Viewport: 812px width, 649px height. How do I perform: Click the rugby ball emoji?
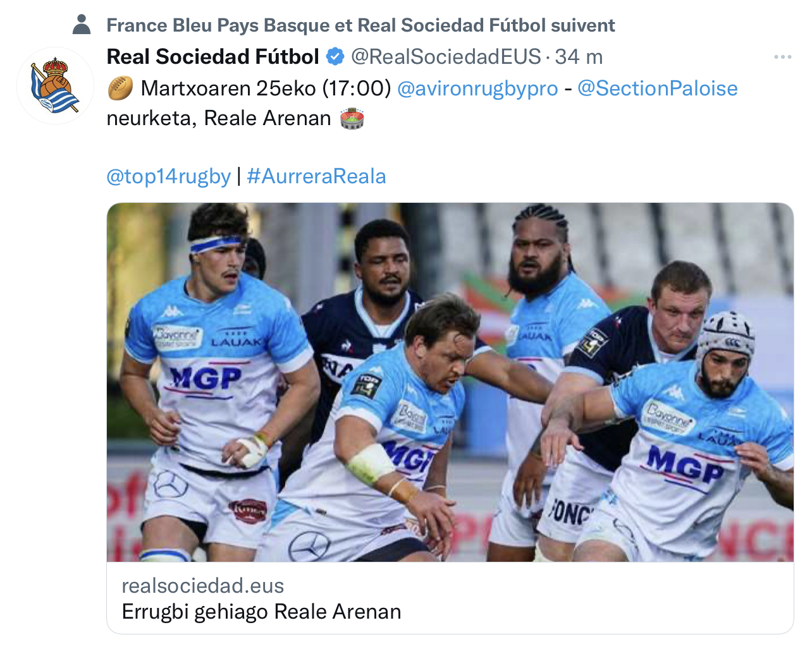pyautogui.click(x=120, y=88)
